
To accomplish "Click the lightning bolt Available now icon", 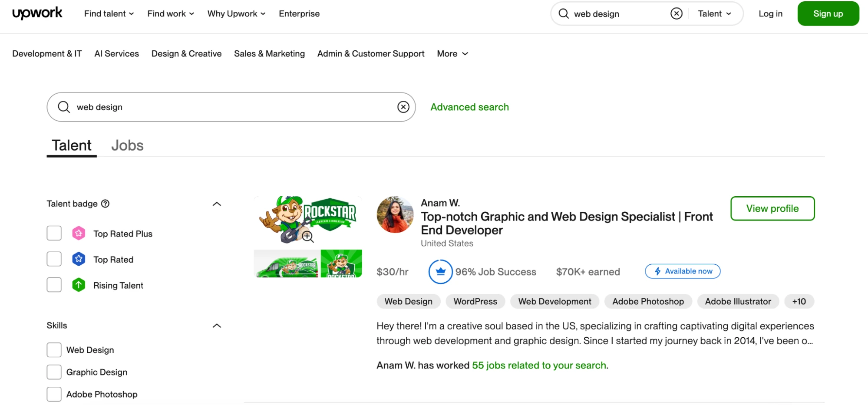I will click(x=658, y=271).
